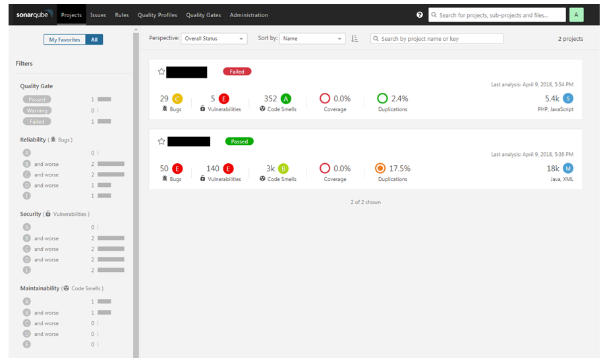Click the E bugs rating next to 50
603x364 pixels.
pyautogui.click(x=177, y=169)
